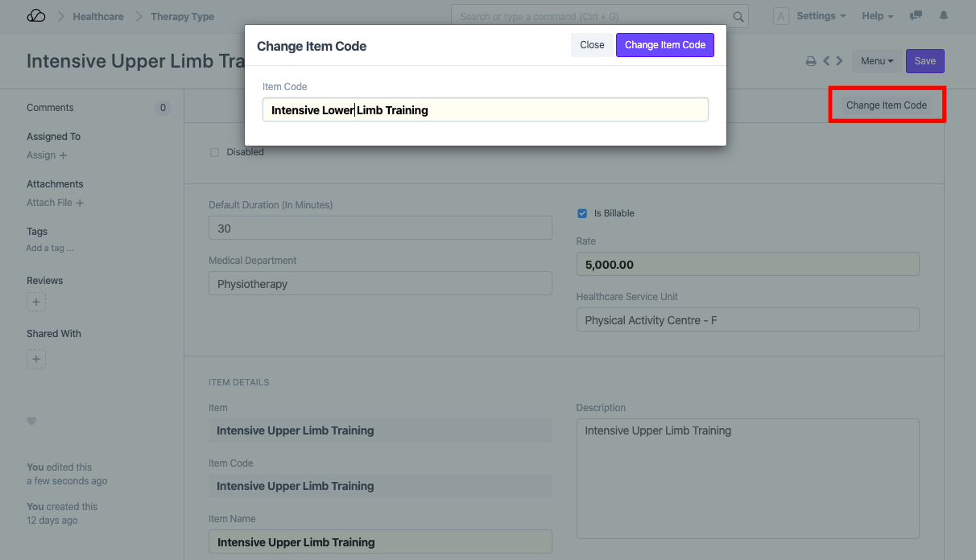
Task: Open the Therapy Type breadcrumb
Action: pyautogui.click(x=182, y=16)
